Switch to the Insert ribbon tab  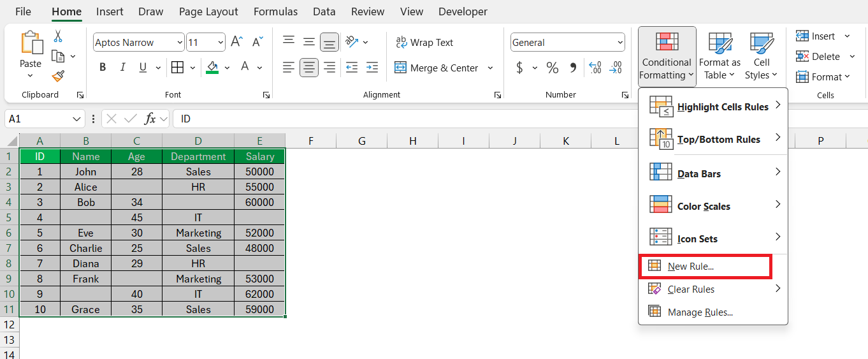110,11
